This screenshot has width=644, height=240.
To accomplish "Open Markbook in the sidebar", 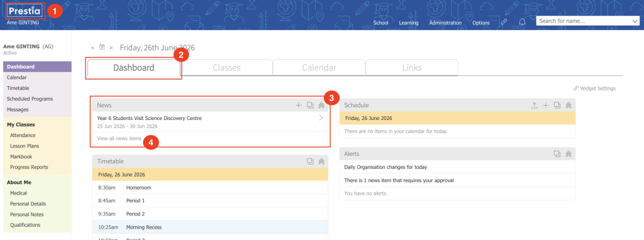I will click(21, 156).
